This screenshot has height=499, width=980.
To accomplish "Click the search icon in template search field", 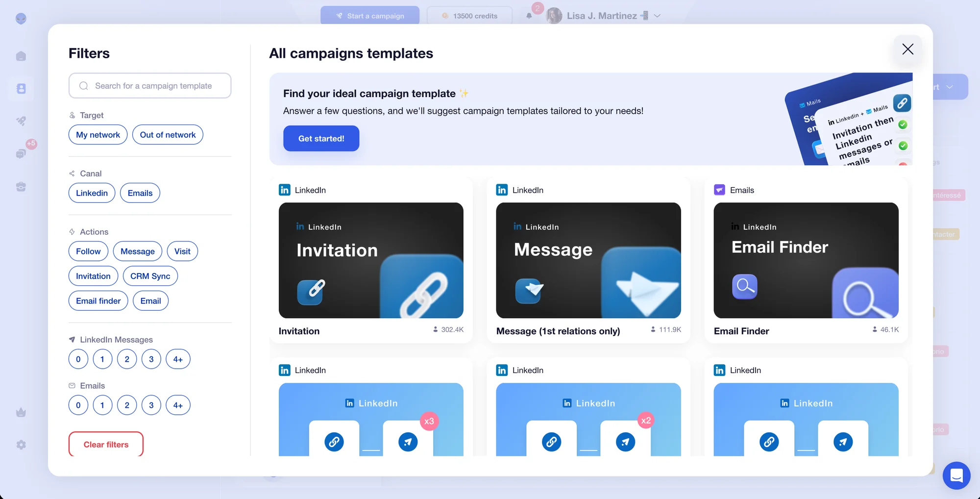I will pyautogui.click(x=84, y=86).
